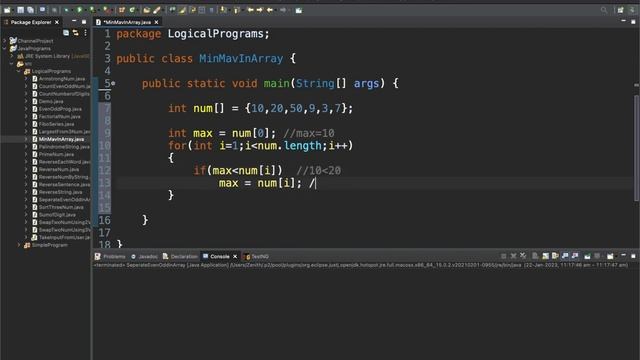Close the MinMavInArray.java editor tab

click(156, 22)
